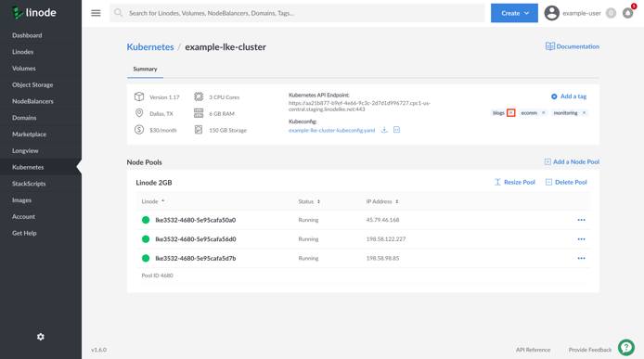
Task: Click the 6 GB RAM icon
Action: point(199,113)
